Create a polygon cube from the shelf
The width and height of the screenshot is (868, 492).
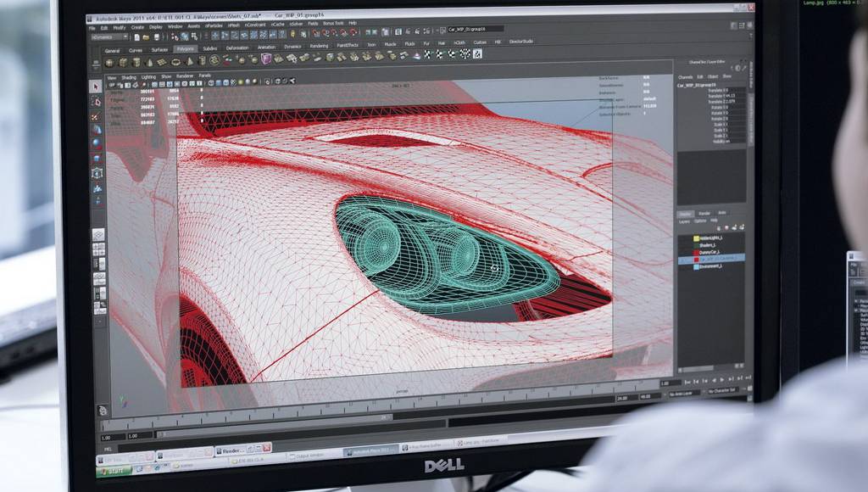[123, 63]
